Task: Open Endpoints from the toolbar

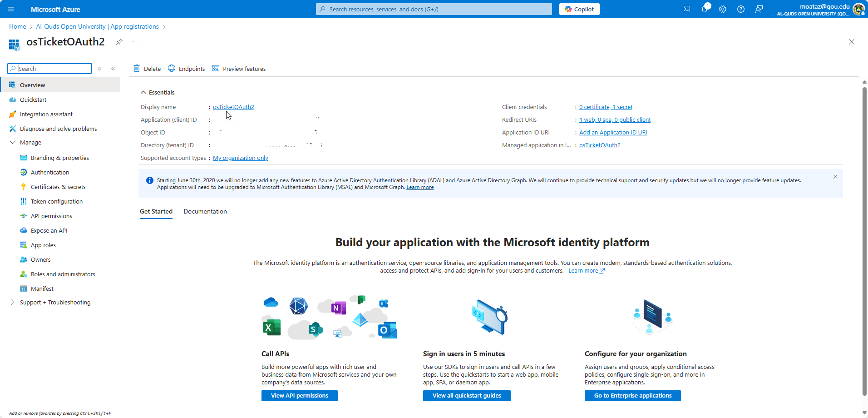Action: click(x=187, y=69)
